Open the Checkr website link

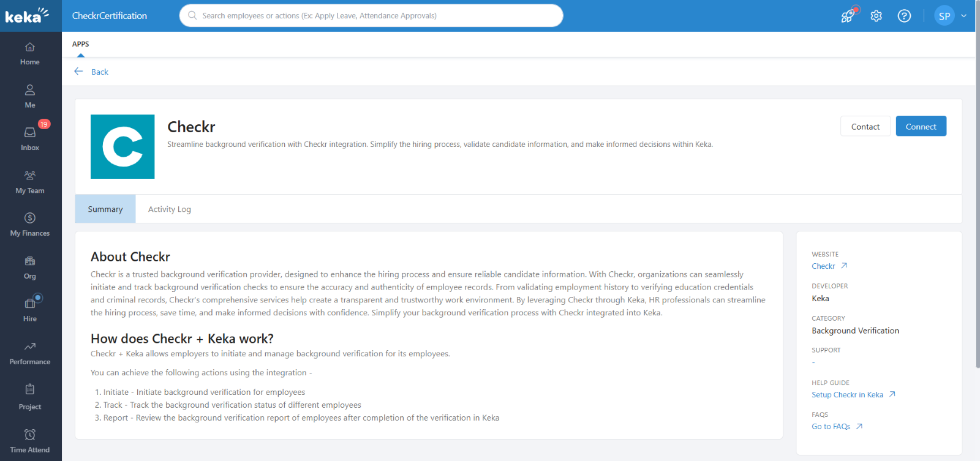(x=829, y=266)
